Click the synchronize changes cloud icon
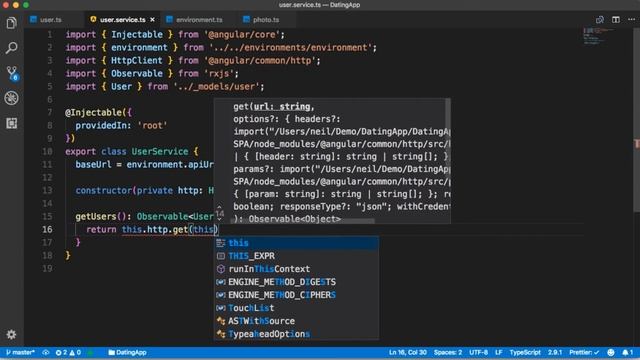Screen dimensions: 640x360 (x=46, y=352)
